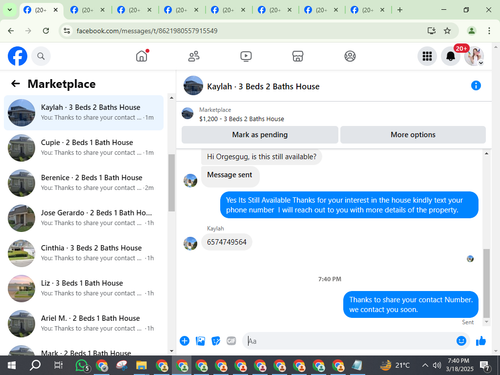
Task: Select Liz - 3 Beds 1 Bath House chat
Action: (84, 288)
